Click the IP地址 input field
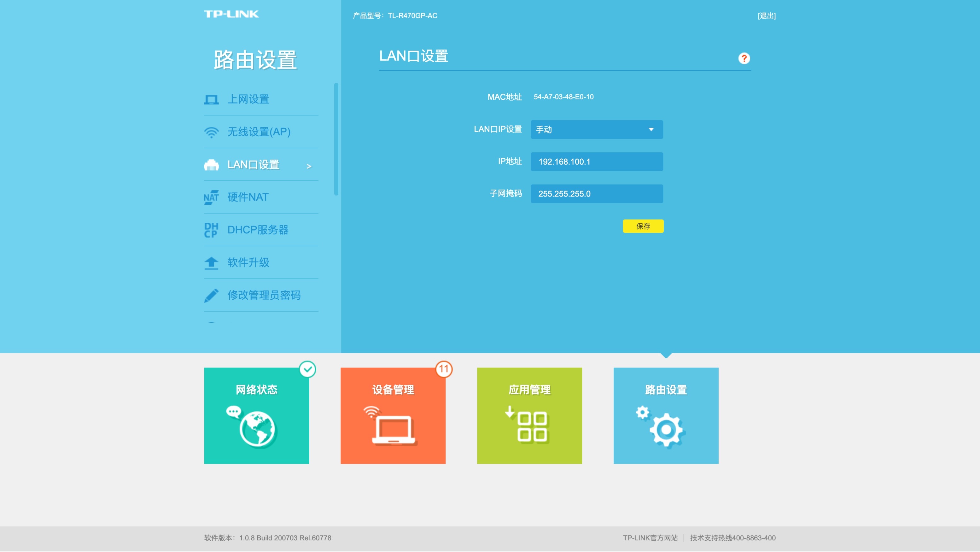Screen dimensions: 980x552 [x=597, y=162]
